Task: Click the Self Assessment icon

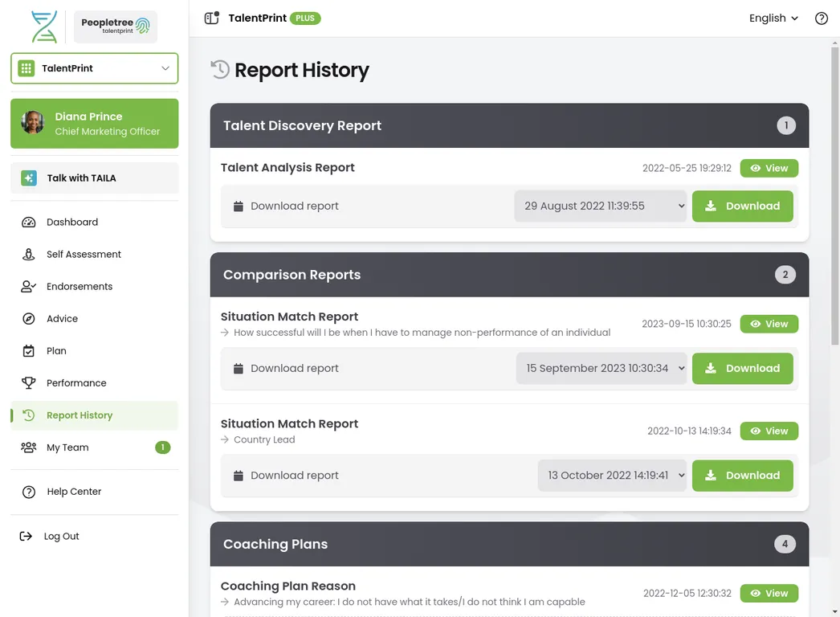Action: pos(28,254)
